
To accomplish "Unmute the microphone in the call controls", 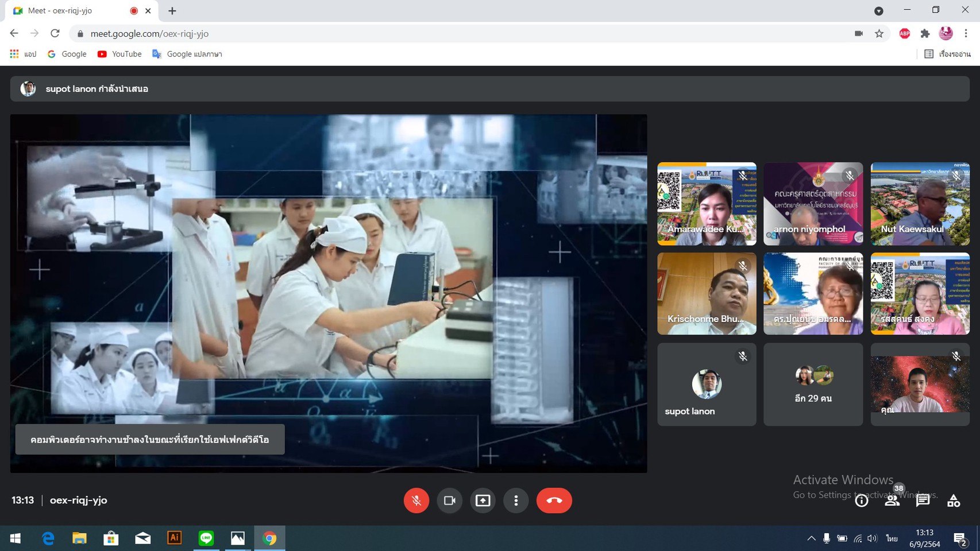I will 416,500.
